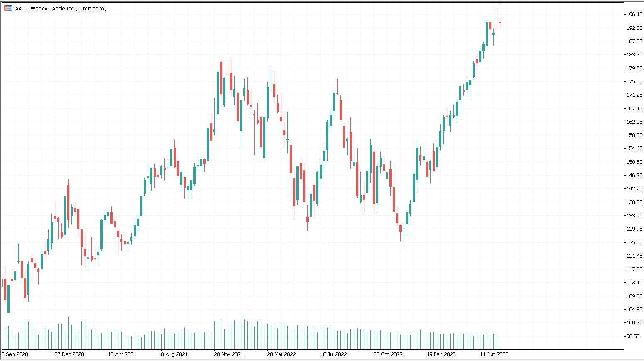Select the 100.70 price axis label
This screenshot has height=361, width=644.
tap(634, 323)
